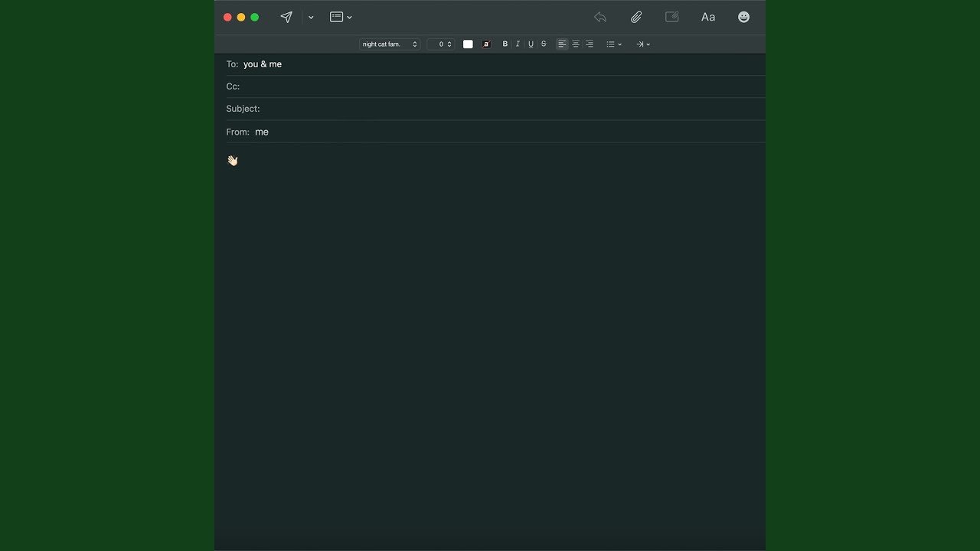Viewport: 980px width, 551px height.
Task: Open the emoji picker smiley icon
Action: coord(744,17)
